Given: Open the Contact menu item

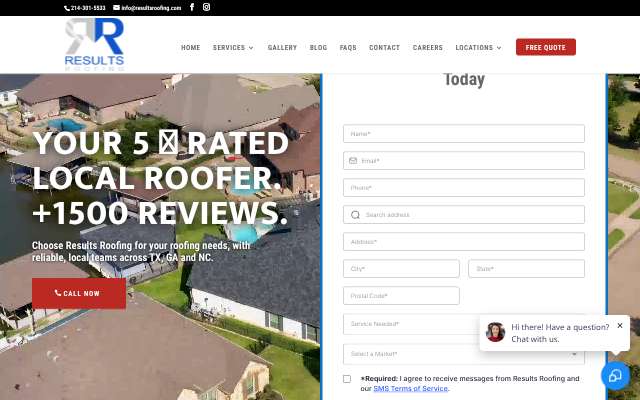Looking at the screenshot, I should 384,48.
